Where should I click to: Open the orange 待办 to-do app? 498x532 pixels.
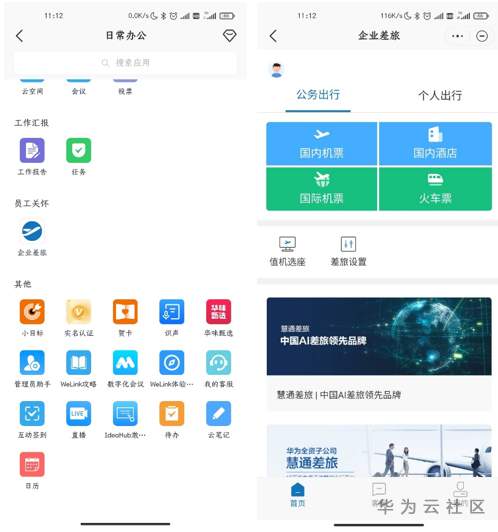[172, 414]
